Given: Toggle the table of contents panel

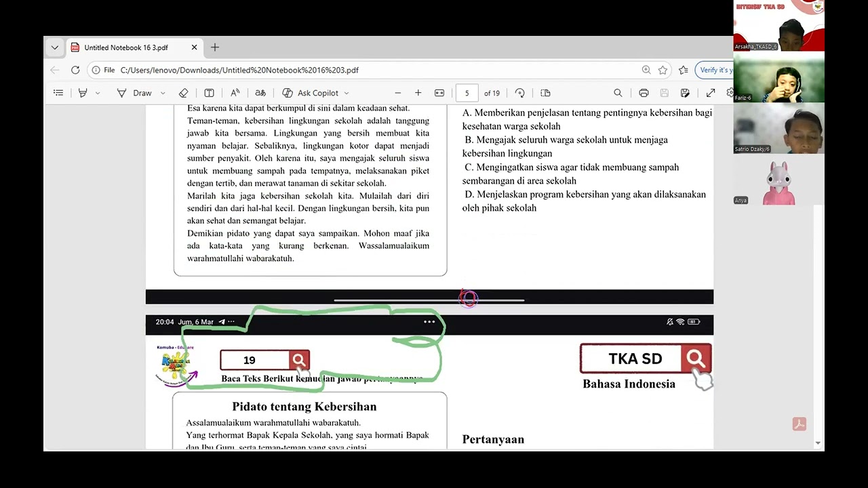Looking at the screenshot, I should pyautogui.click(x=58, y=93).
